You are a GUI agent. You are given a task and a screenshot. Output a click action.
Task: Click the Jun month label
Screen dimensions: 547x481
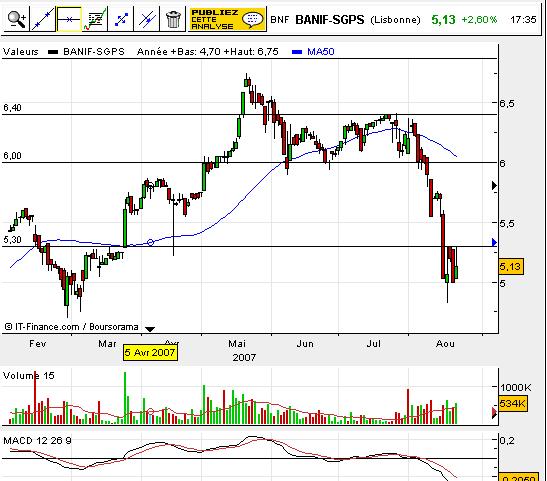click(305, 344)
